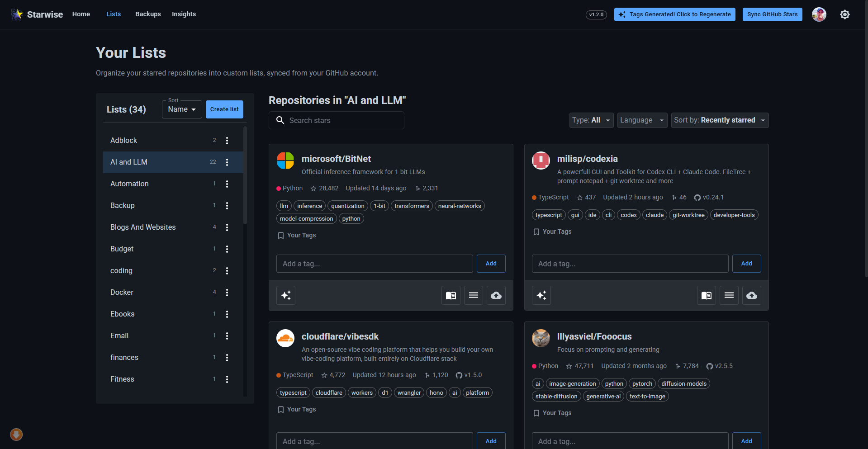Screen dimensions: 868x449
Task: Open the milisp/codexia repository link
Action: [588, 159]
